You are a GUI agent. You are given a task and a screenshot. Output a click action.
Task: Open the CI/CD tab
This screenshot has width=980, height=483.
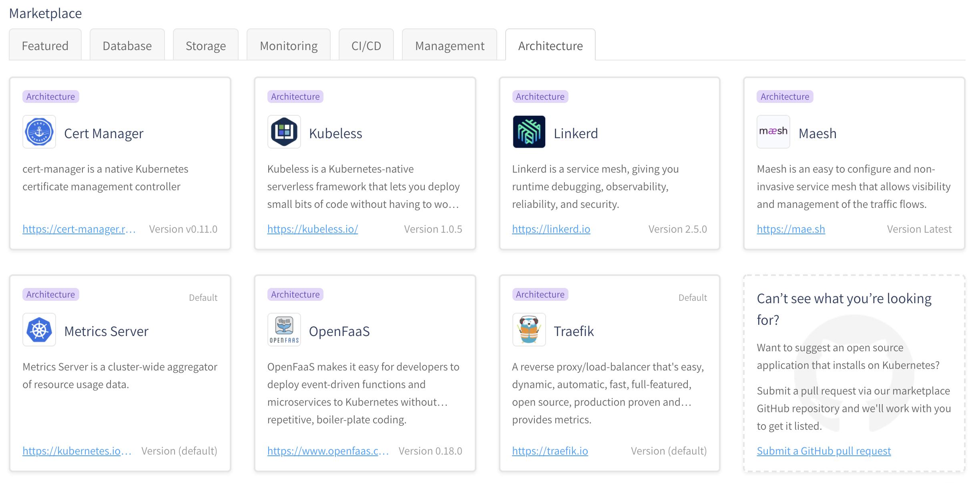[x=366, y=45]
